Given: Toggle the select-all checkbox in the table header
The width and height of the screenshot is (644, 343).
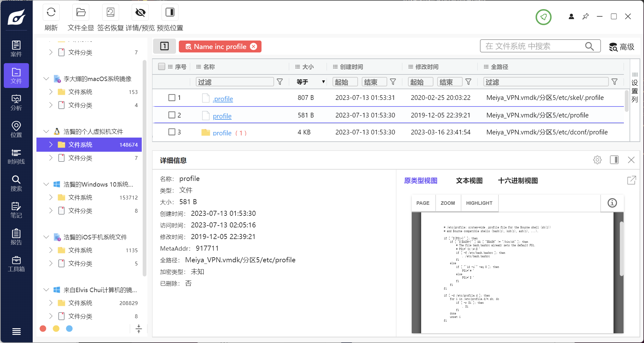Looking at the screenshot, I should click(x=162, y=67).
